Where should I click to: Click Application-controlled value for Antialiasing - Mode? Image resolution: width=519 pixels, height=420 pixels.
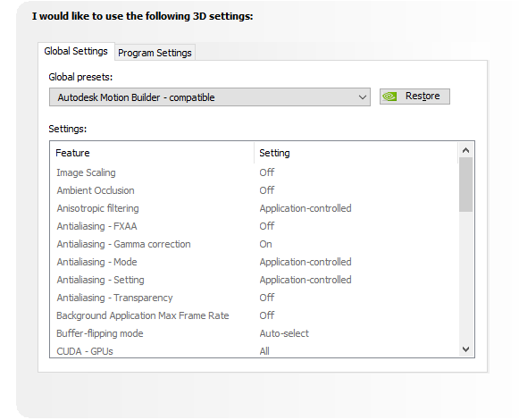click(x=306, y=262)
